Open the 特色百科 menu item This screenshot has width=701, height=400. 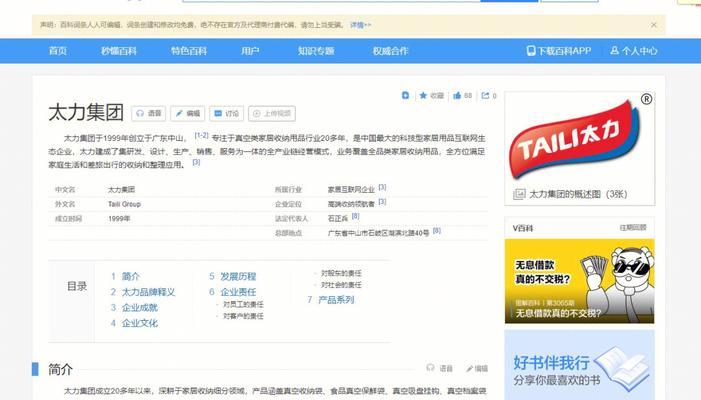(x=189, y=51)
